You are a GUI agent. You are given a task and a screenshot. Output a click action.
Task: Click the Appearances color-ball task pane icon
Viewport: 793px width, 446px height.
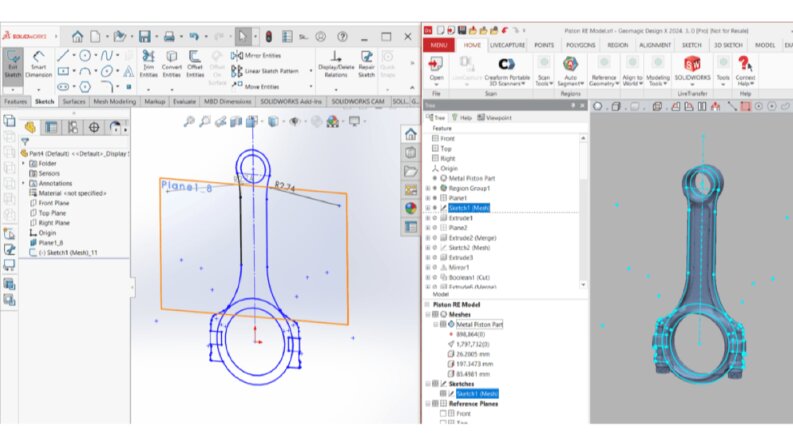pyautogui.click(x=411, y=208)
